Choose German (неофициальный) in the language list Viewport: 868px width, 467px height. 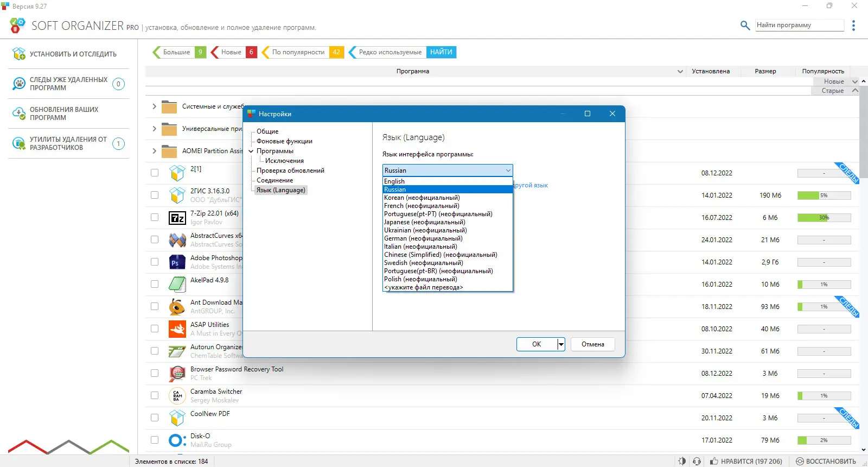coord(448,238)
